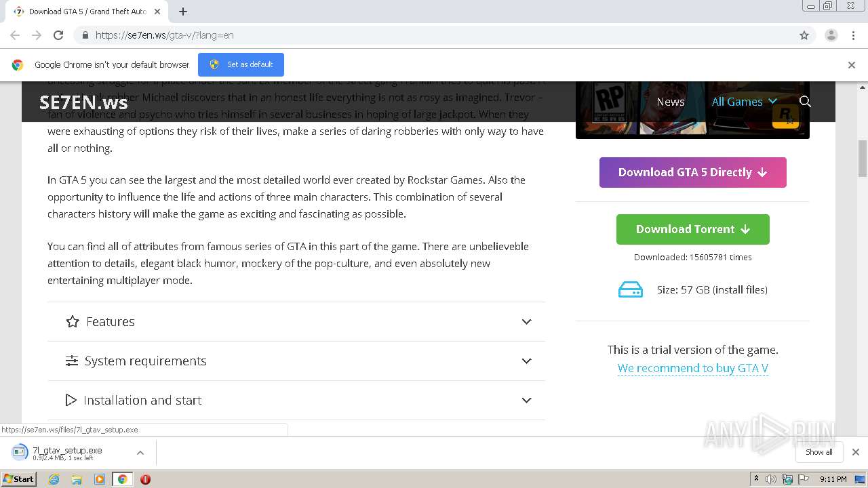Click the red antivirus taskbar icon
Screen dimensions: 868x488
[x=145, y=479]
